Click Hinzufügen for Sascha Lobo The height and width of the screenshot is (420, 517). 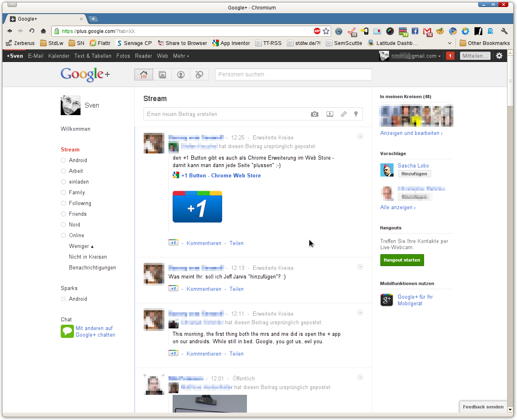tap(414, 174)
